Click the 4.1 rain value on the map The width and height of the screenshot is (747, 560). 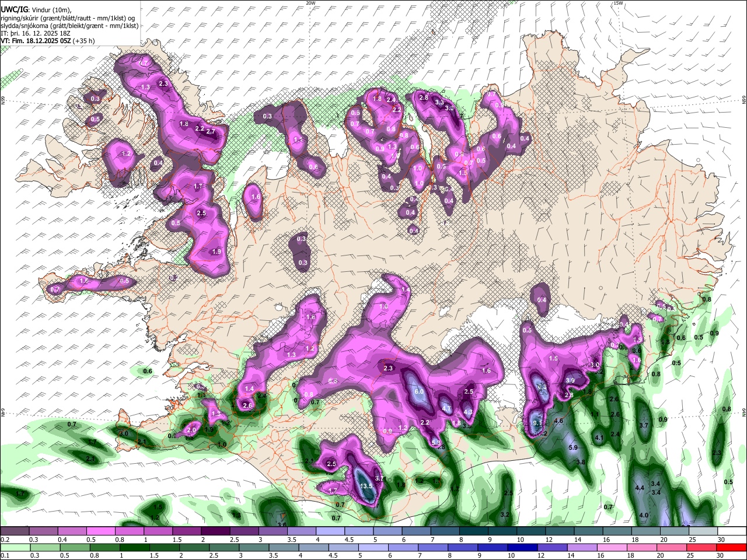coord(599,437)
